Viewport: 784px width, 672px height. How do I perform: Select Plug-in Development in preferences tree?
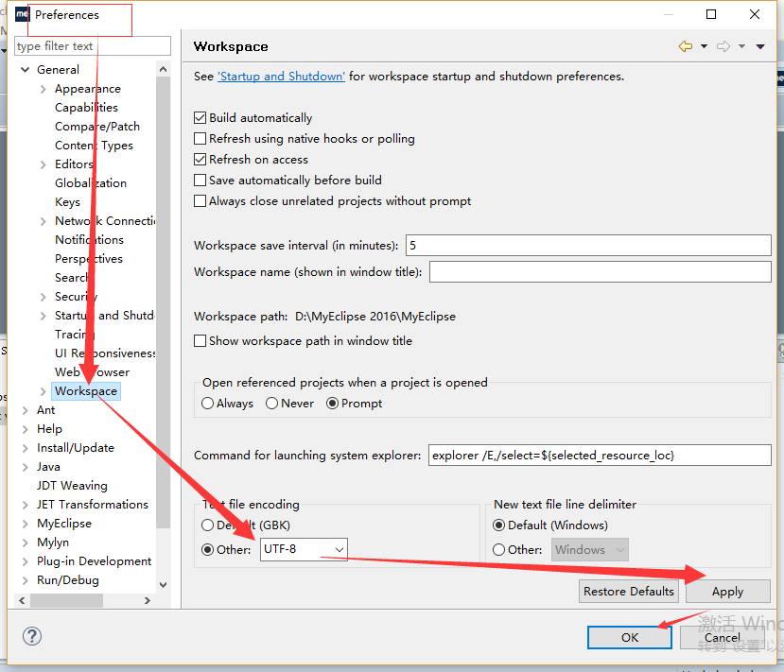pyautogui.click(x=94, y=561)
